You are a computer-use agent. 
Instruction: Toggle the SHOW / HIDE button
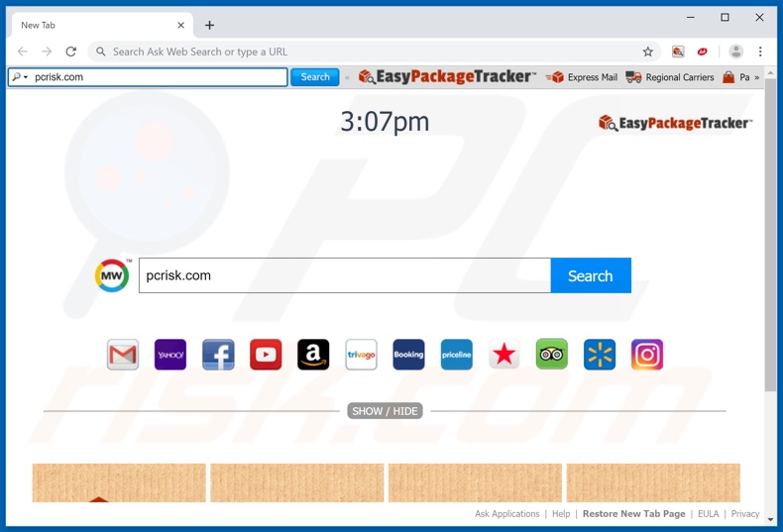385,411
